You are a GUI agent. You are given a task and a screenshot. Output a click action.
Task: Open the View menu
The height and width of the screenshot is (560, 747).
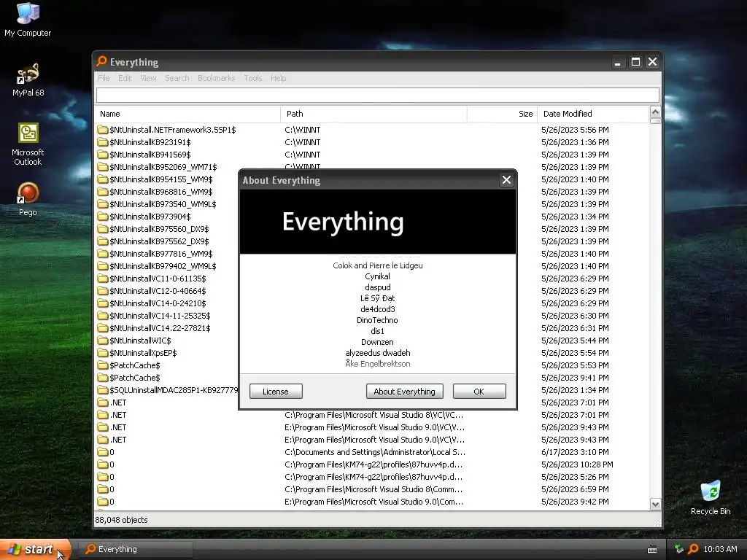148,78
